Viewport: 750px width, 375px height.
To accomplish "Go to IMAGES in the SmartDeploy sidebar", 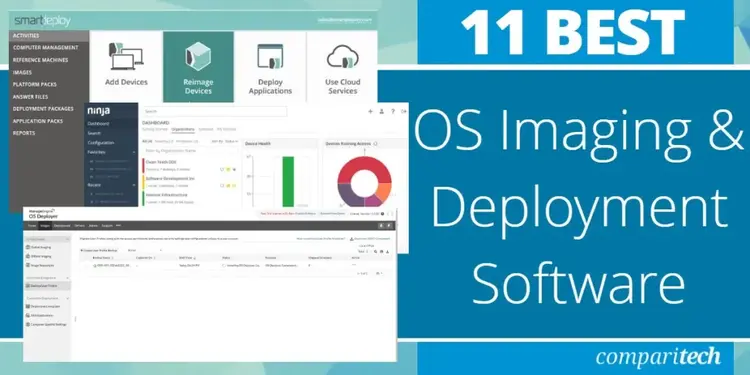I will pos(22,73).
